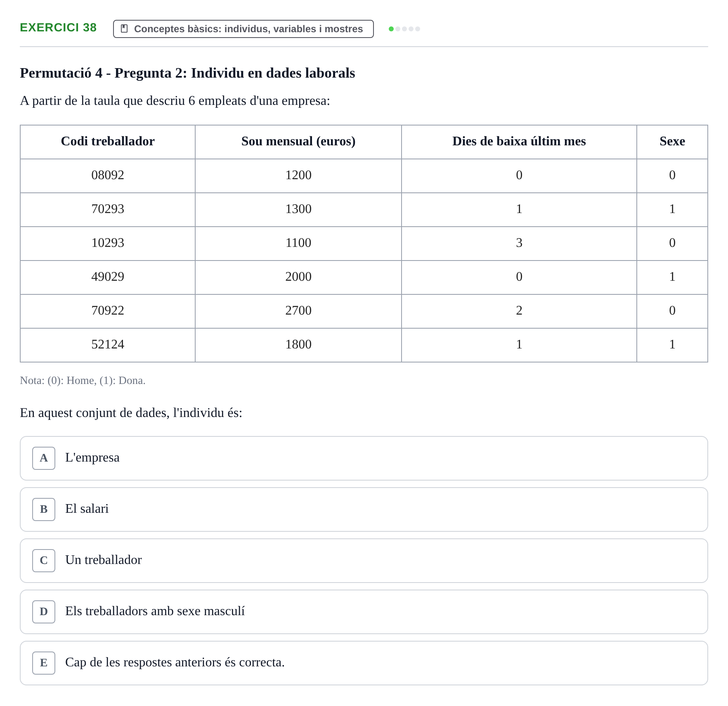Select option A letter badge
The image size is (728, 706).
[44, 458]
